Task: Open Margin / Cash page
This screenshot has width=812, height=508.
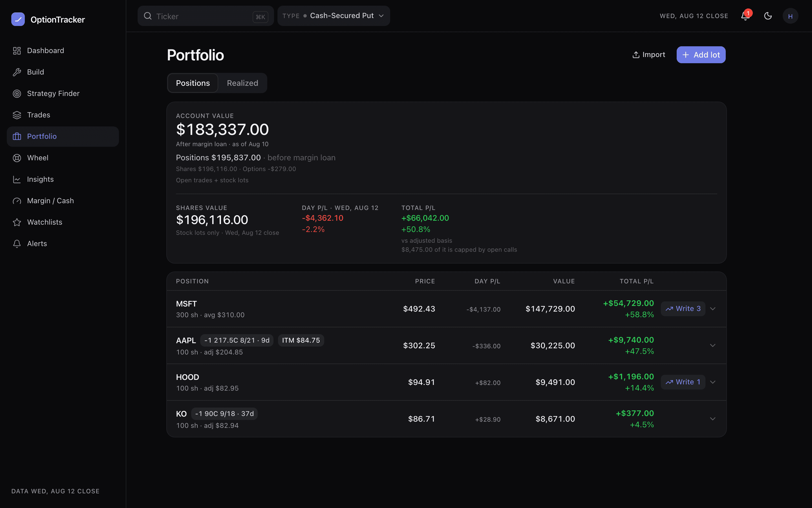Action: 63,201
